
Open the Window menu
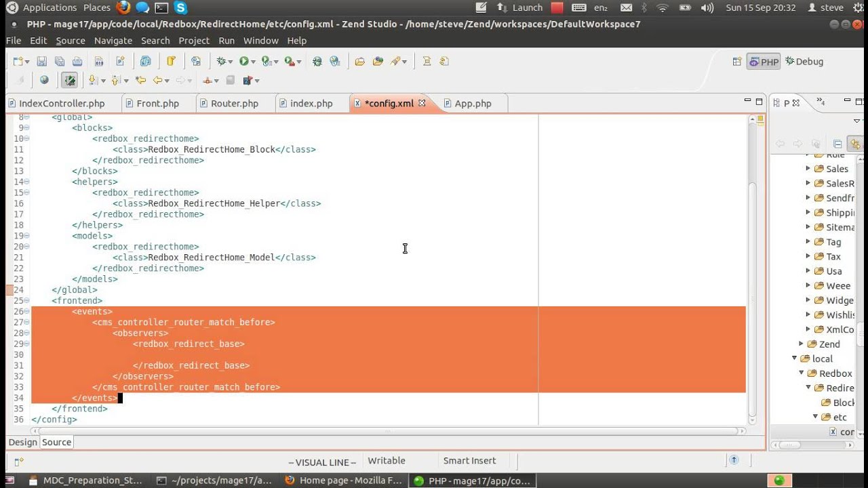(261, 41)
